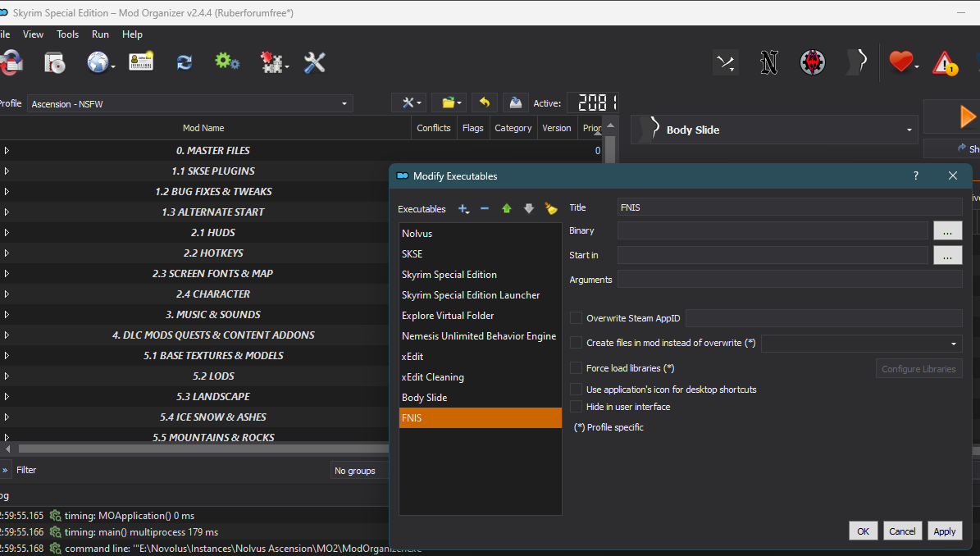980x556 pixels.
Task: Browse for Binary with ellipsis button
Action: (x=947, y=230)
